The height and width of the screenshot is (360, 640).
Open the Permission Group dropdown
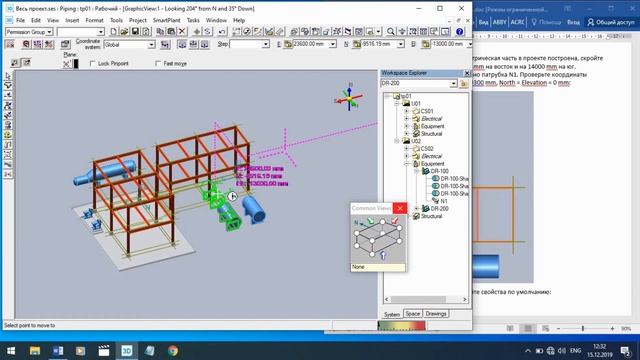coord(49,32)
